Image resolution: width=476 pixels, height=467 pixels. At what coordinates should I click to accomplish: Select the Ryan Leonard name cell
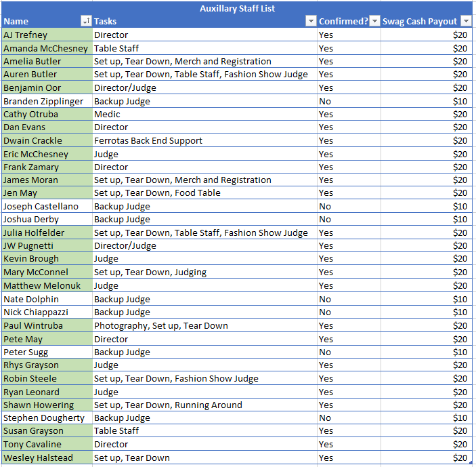pyautogui.click(x=47, y=392)
